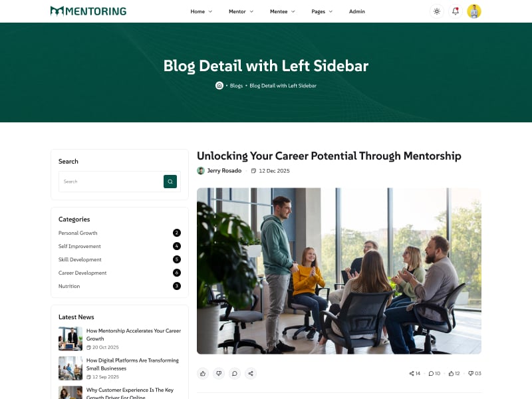Open the Personal Growth category
Image resolution: width=532 pixels, height=399 pixels.
pyautogui.click(x=78, y=233)
